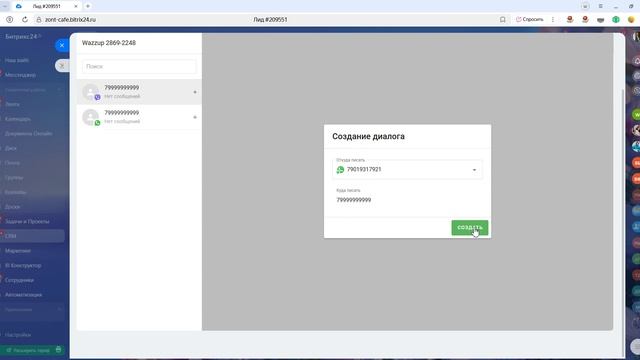Click the first red browser extension icon
Image resolution: width=640 pixels, height=360 pixels.
tap(570, 19)
